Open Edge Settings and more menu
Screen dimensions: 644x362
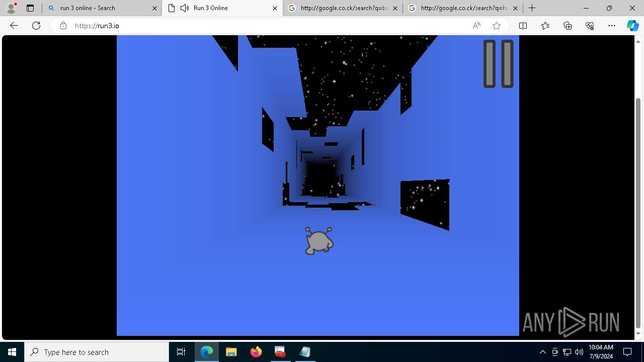point(612,26)
